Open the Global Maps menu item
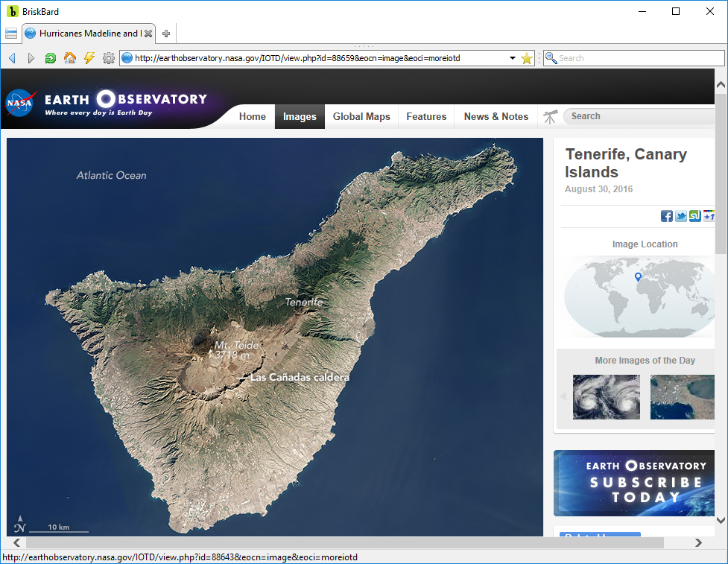The image size is (728, 564). (x=361, y=116)
